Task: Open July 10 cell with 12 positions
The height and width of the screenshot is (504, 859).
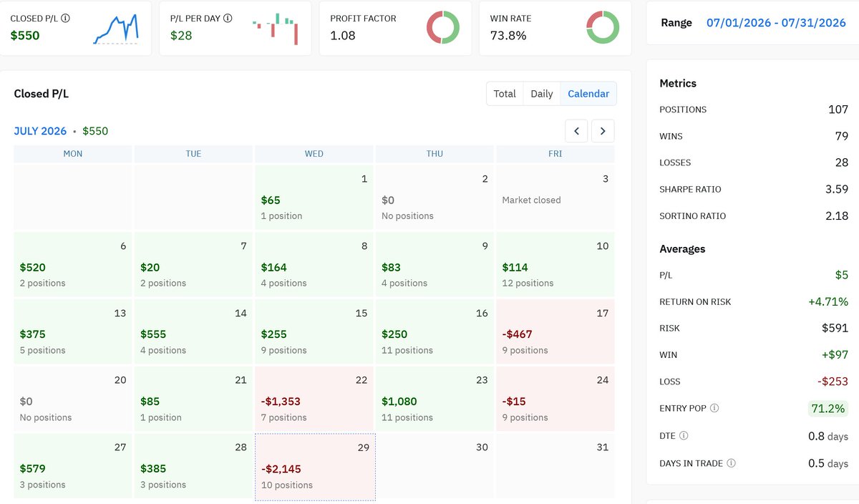Action: [555, 264]
